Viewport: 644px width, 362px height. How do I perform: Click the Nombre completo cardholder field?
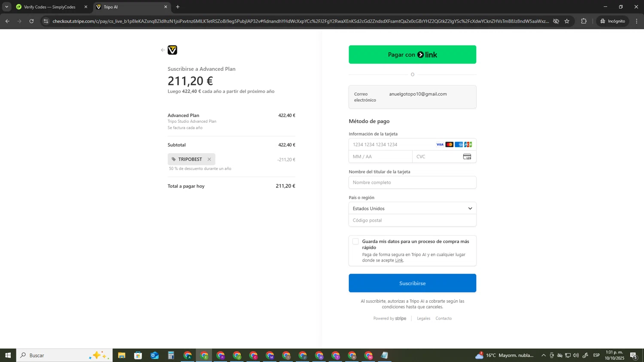[412, 182]
